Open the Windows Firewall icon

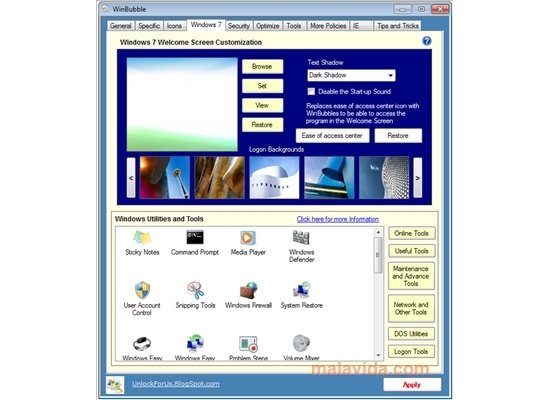tap(248, 290)
